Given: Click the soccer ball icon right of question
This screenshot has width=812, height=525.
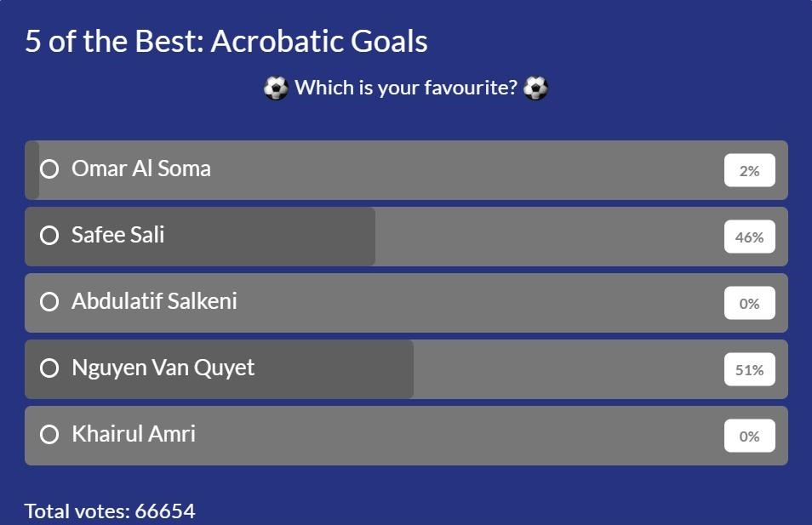Looking at the screenshot, I should point(535,88).
